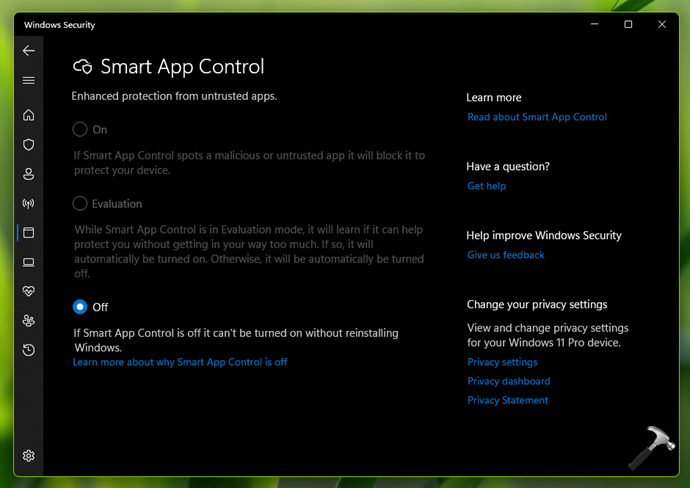Minimize the Windows Security window
This screenshot has width=690, height=488.
pyautogui.click(x=595, y=24)
